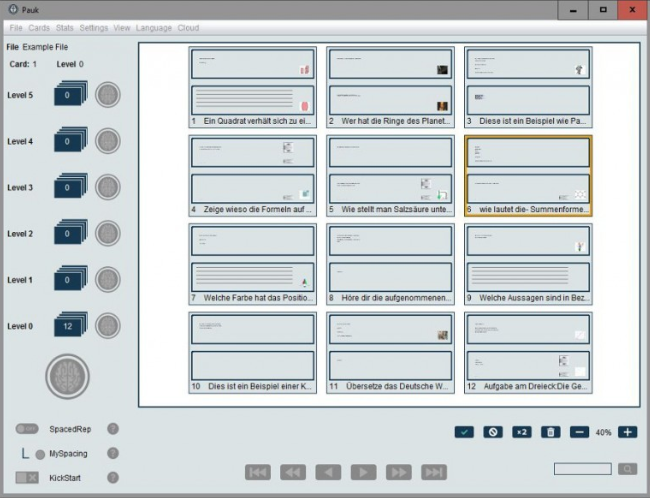
Task: Open the Cloud menu
Action: click(x=188, y=28)
